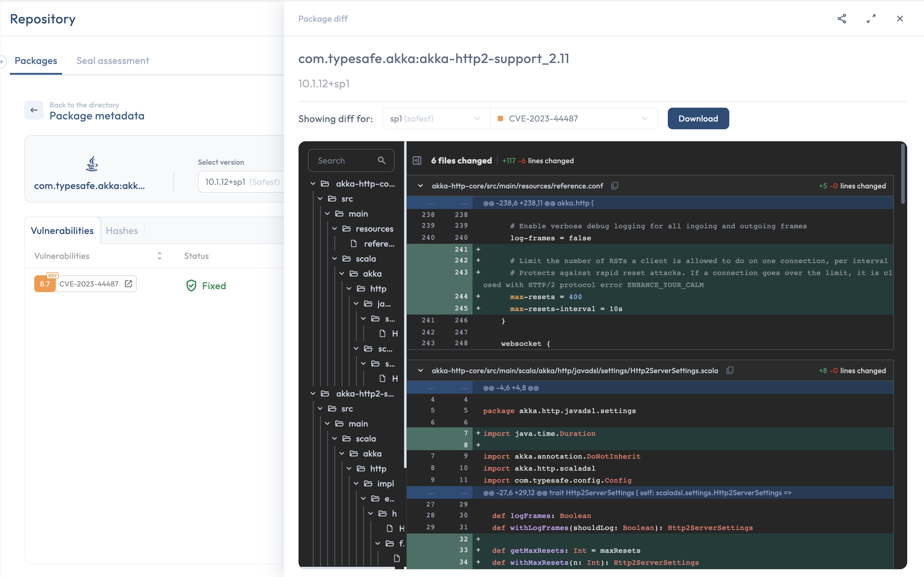Click the Java package icon

tap(91, 164)
